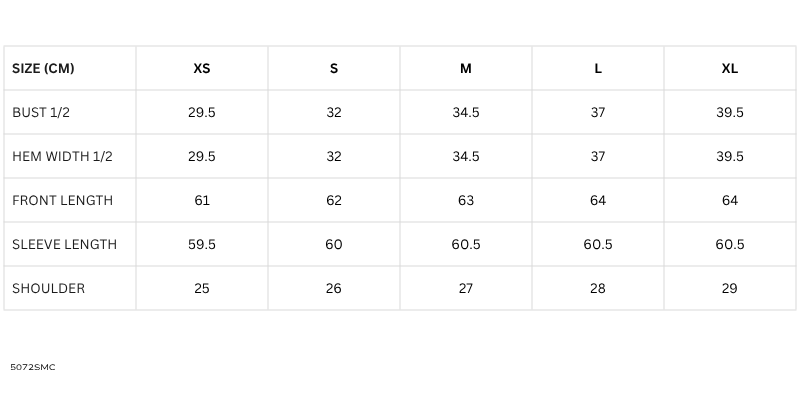Screen dimensions: 800x400
Task: Click the L size column header
Action: coord(598,69)
